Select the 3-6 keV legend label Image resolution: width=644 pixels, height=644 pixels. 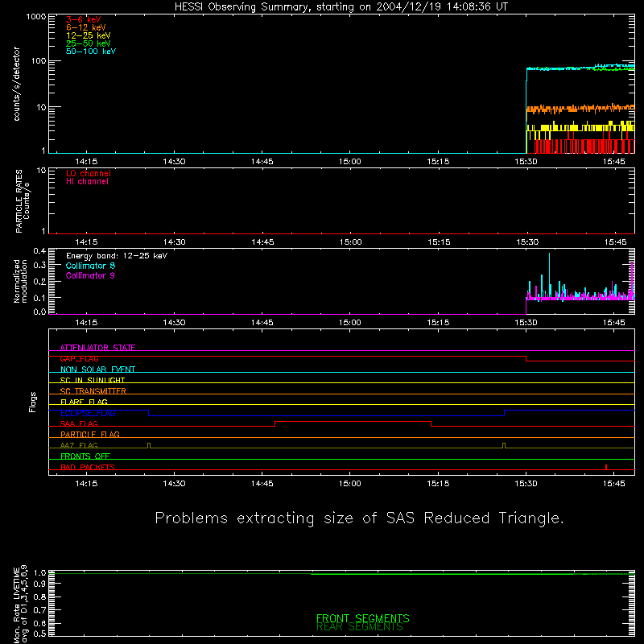pyautogui.click(x=84, y=19)
